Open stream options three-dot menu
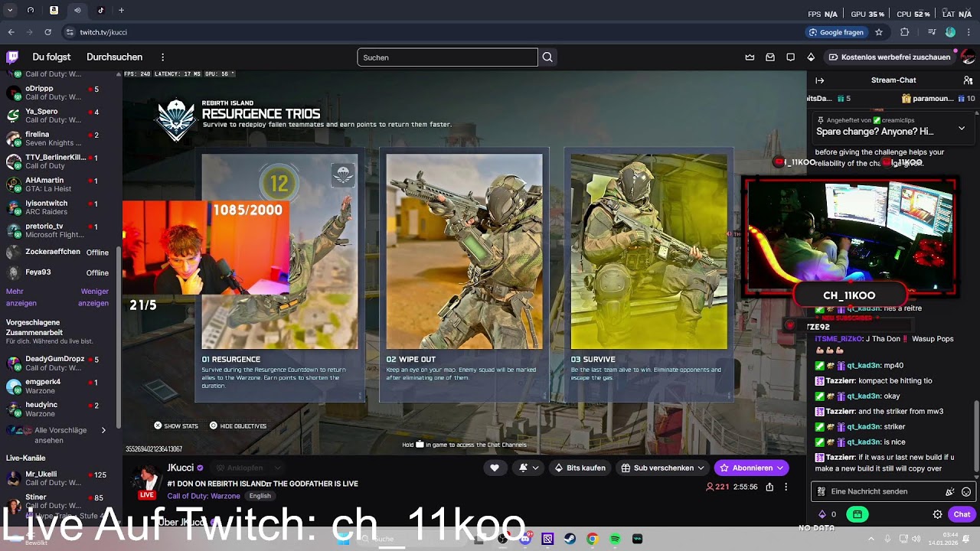980x551 pixels. 786,487
